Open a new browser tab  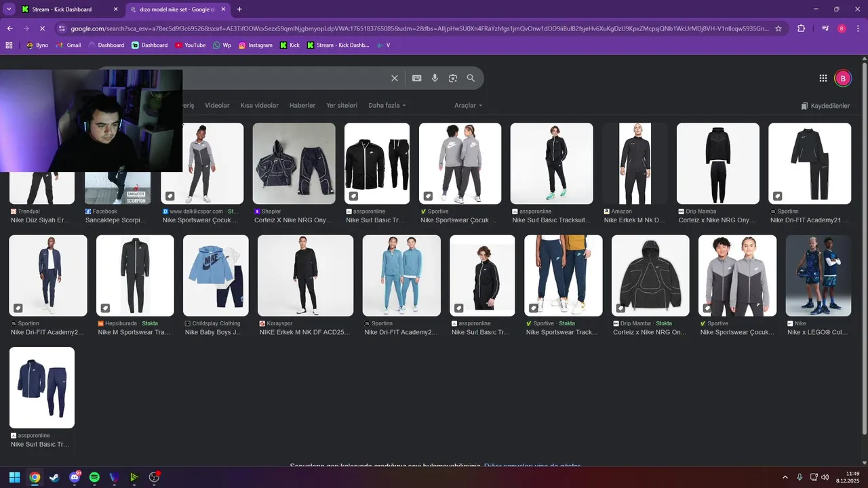(x=239, y=9)
